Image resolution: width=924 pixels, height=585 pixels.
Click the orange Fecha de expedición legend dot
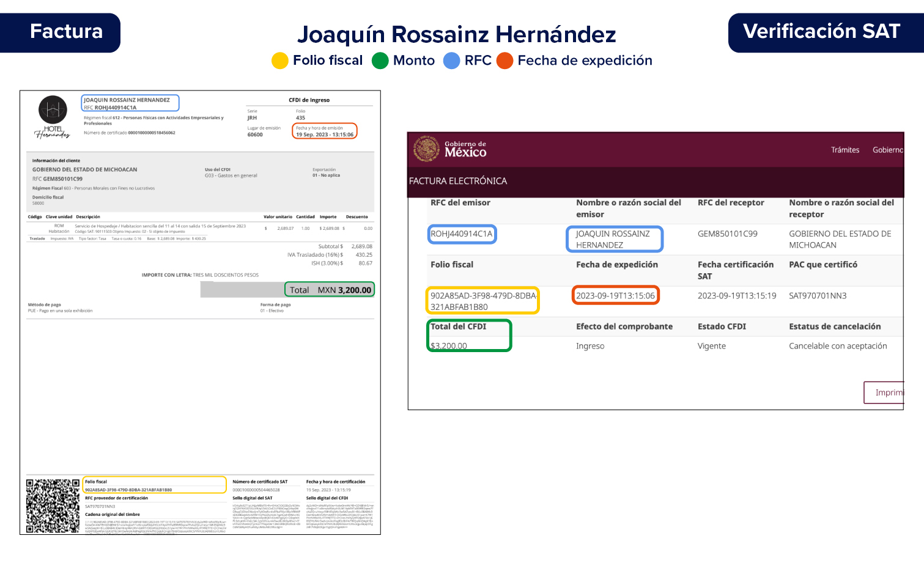point(505,61)
